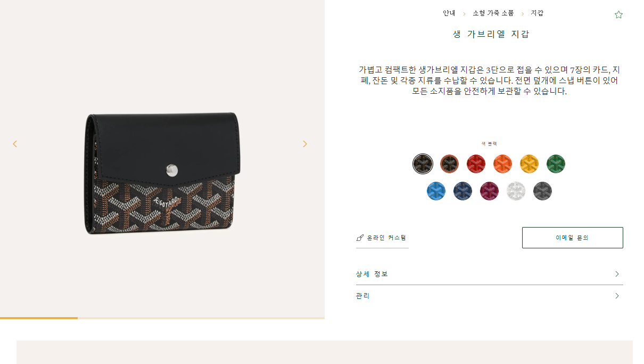
Task: Expand the 관리 care section
Action: click(489, 296)
